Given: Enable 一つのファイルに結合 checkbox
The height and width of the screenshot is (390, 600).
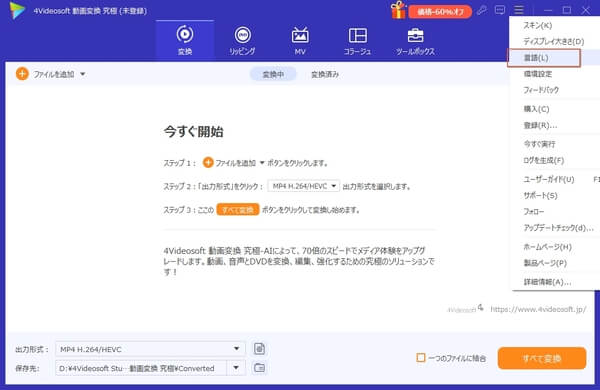Looking at the screenshot, I should coord(421,358).
